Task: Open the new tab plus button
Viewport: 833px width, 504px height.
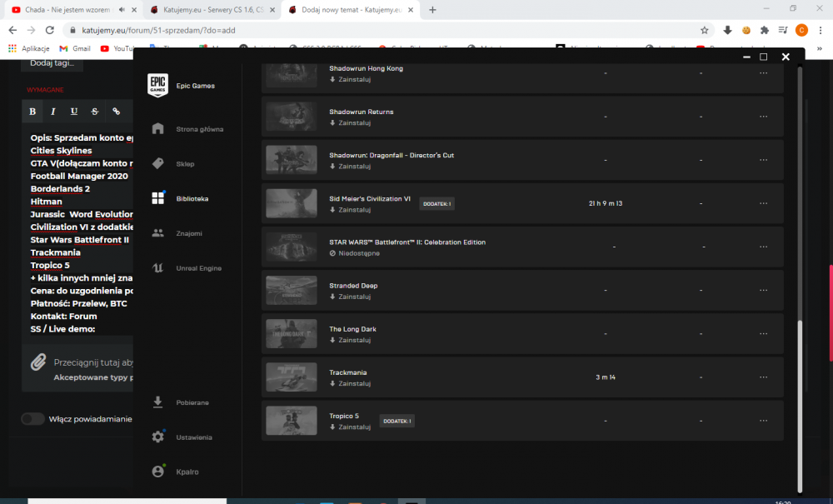Action: [x=432, y=9]
